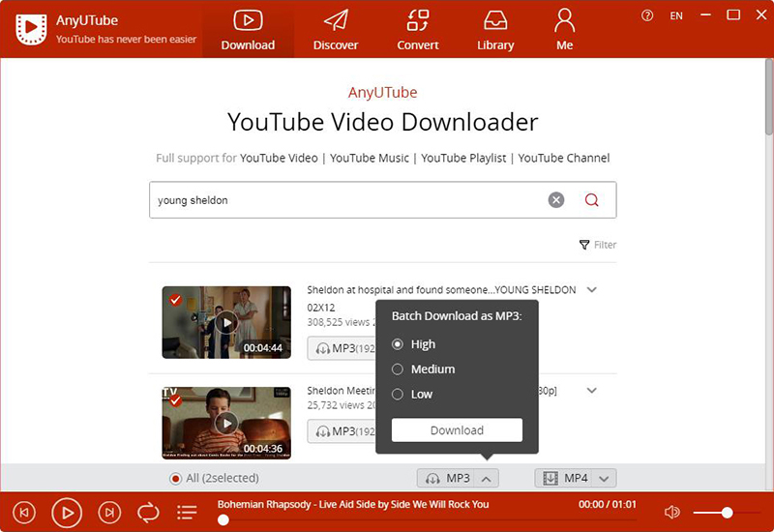Minimize the AnyUTube window
This screenshot has height=532, width=774.
[x=706, y=15]
